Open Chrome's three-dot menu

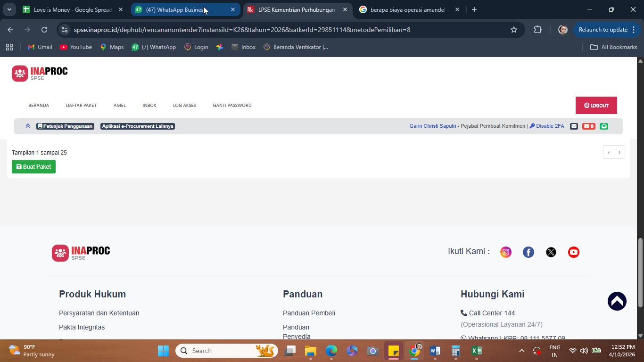634,30
